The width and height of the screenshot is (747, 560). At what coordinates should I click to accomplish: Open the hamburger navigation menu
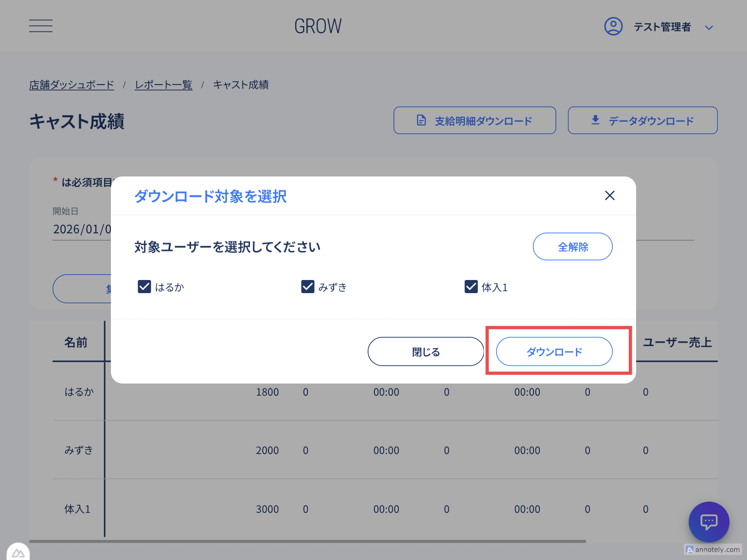[x=41, y=26]
